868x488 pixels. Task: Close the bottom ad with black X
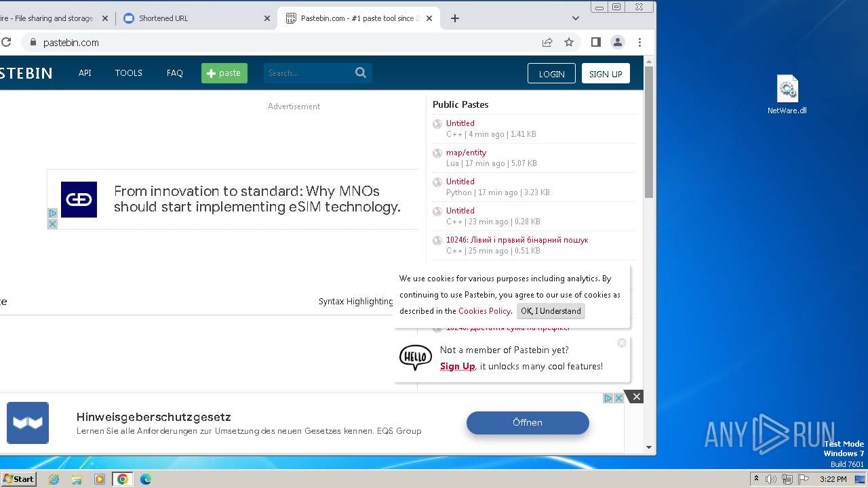point(635,396)
